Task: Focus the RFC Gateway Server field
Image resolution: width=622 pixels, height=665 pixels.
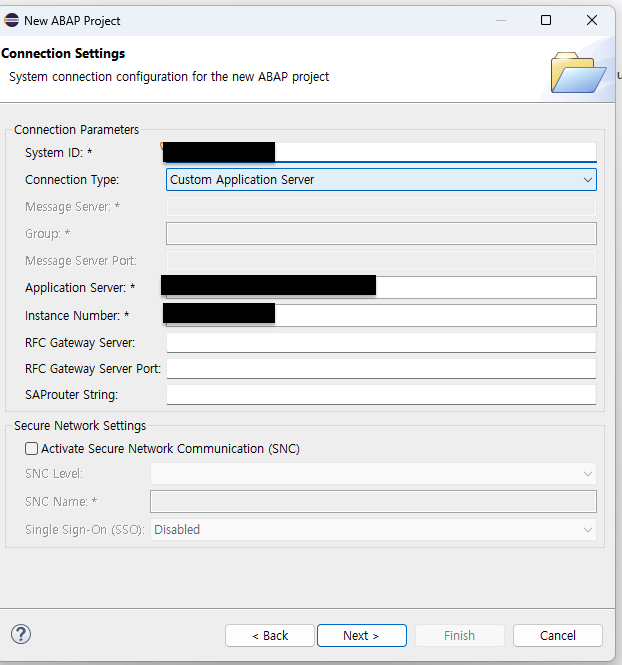Action: tap(381, 343)
